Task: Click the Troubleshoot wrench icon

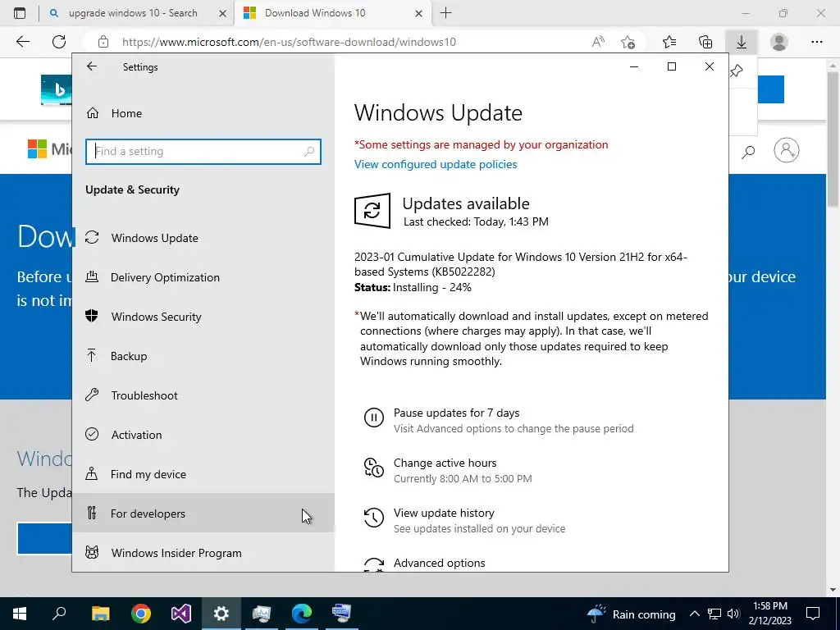Action: 92,395
